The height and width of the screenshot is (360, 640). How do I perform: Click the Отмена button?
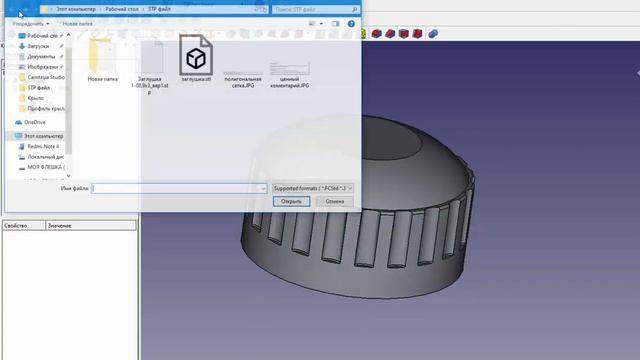(x=335, y=201)
